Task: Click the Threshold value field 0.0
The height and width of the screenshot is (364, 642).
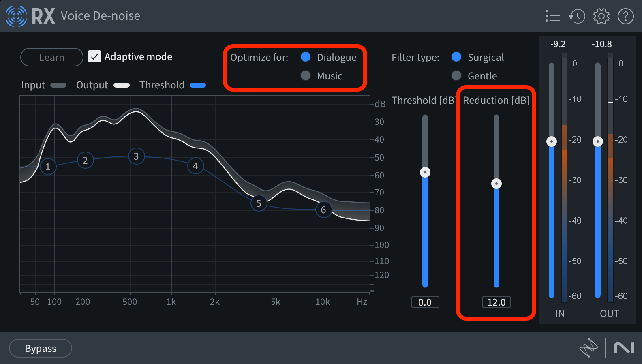Action: coord(425,302)
